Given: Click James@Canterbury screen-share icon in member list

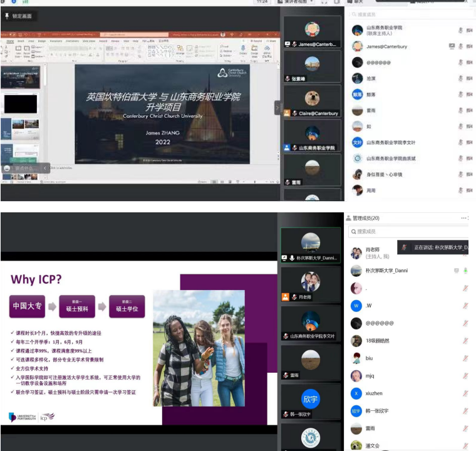Looking at the screenshot, I should pos(452,46).
